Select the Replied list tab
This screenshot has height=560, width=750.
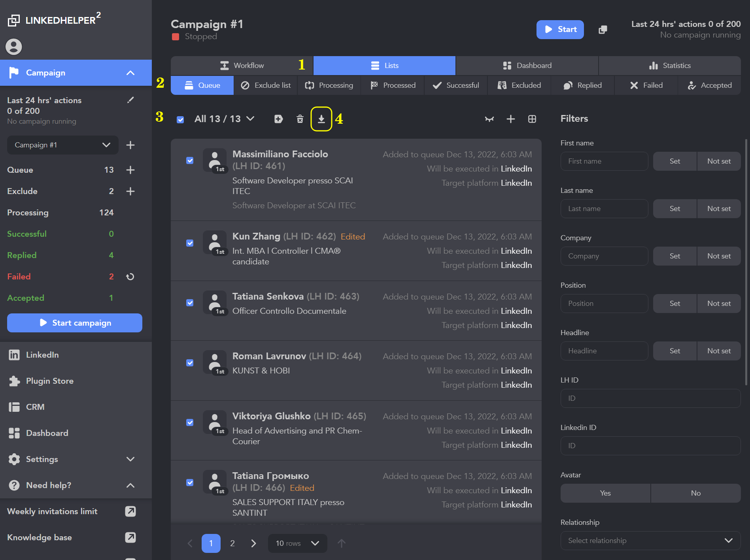pyautogui.click(x=583, y=85)
